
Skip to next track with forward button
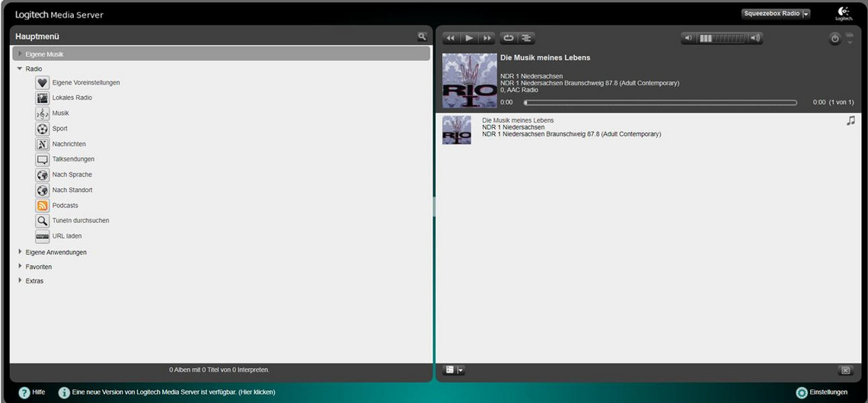click(x=487, y=38)
